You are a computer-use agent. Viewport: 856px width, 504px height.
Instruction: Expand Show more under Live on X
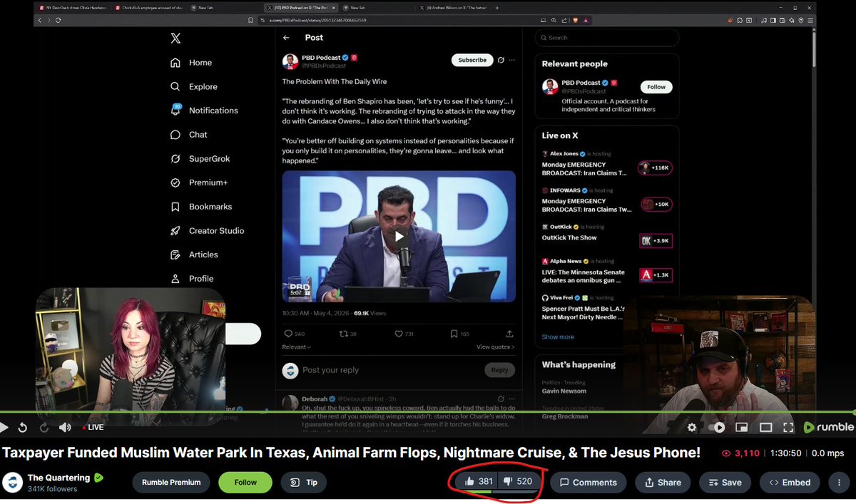click(558, 337)
